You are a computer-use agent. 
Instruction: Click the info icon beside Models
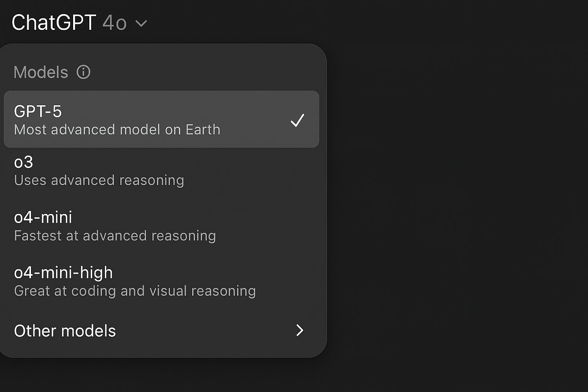(83, 72)
